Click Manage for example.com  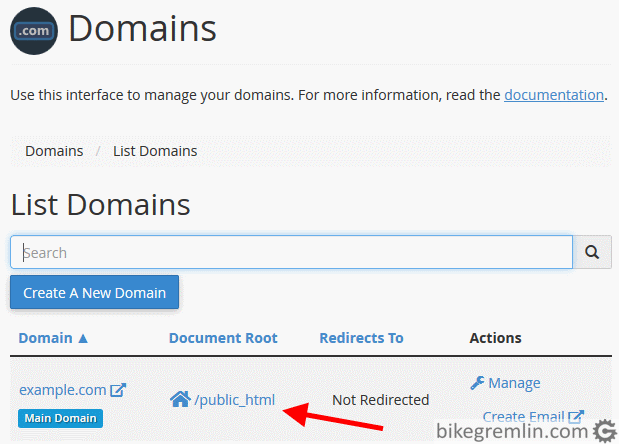514,383
